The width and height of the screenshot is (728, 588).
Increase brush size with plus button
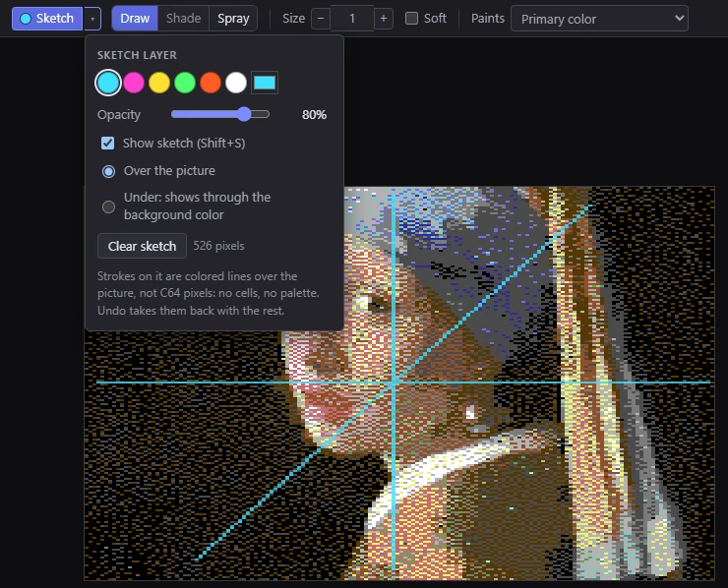[384, 19]
